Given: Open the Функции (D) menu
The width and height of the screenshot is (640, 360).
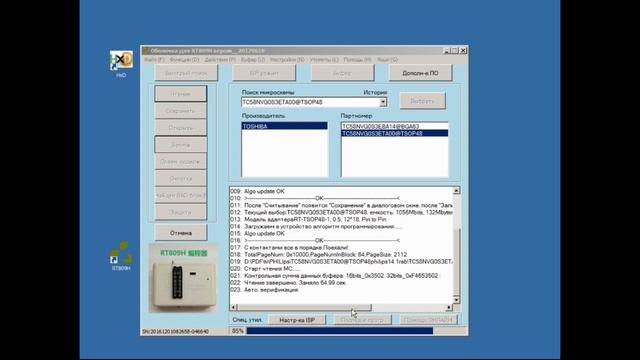Looking at the screenshot, I should point(184,60).
